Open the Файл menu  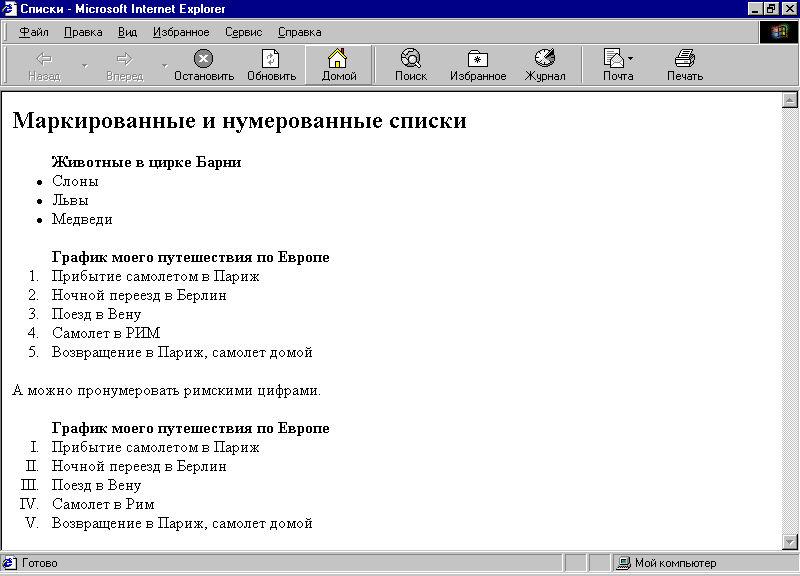[34, 32]
